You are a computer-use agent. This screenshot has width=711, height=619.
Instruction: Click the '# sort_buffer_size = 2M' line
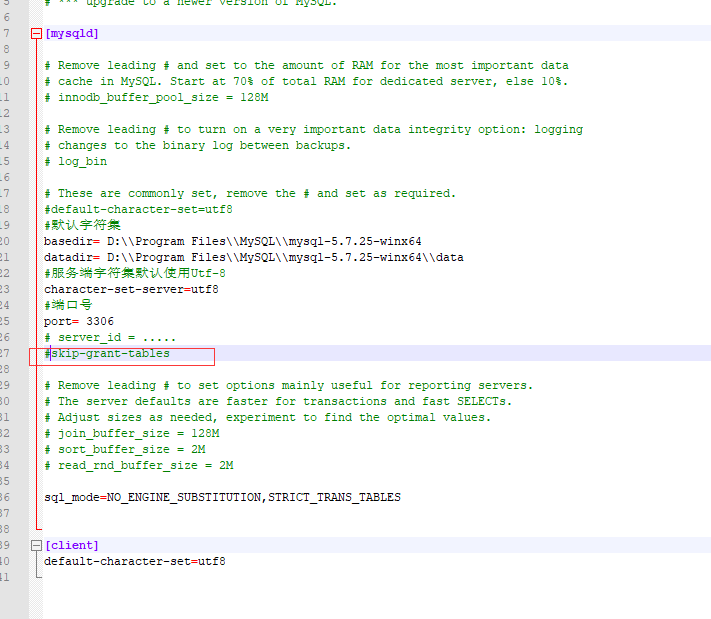[125, 449]
